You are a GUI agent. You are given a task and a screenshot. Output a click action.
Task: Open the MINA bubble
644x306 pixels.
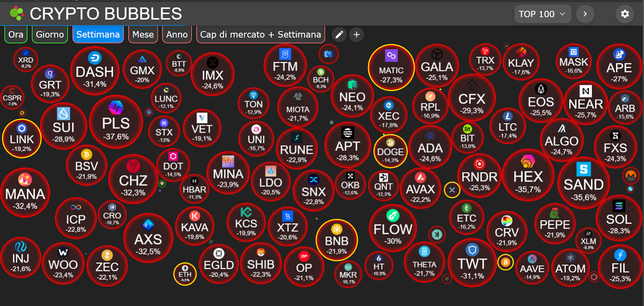(228, 173)
